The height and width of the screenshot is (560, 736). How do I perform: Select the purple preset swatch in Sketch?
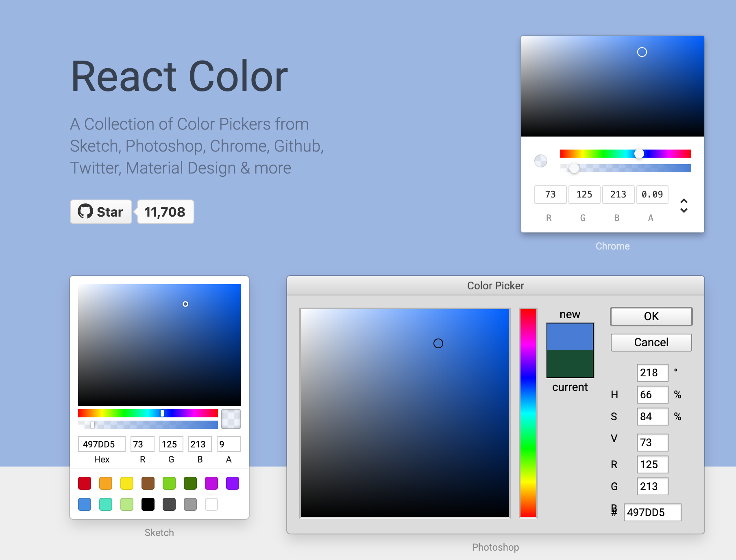(233, 483)
